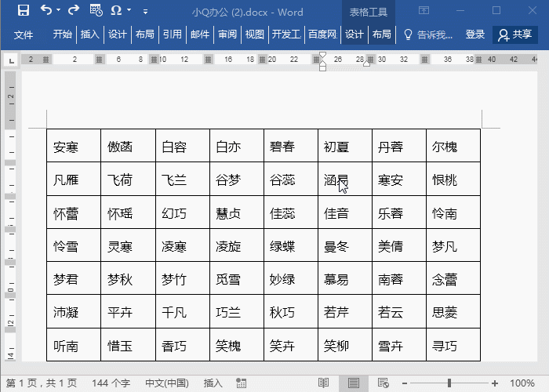
Task: Click the table cell 觅雪
Action: (x=237, y=278)
